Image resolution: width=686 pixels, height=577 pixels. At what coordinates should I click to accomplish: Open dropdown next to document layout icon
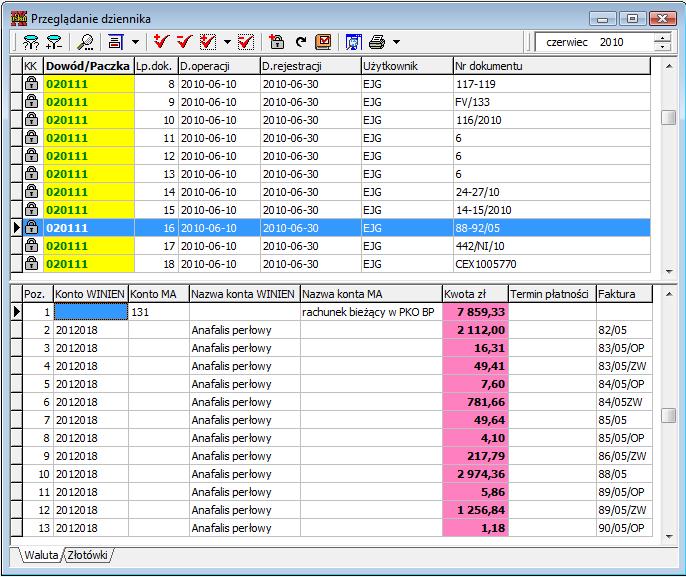click(135, 42)
